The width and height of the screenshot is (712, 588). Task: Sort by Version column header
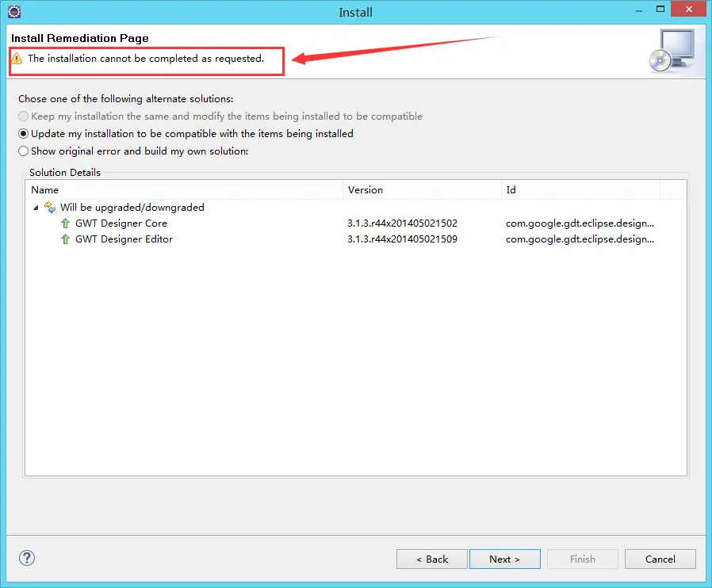click(423, 189)
